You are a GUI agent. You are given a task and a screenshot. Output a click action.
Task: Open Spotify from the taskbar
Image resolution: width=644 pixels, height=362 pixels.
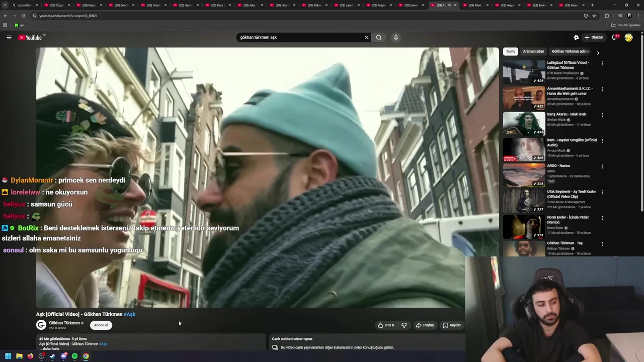click(74, 356)
